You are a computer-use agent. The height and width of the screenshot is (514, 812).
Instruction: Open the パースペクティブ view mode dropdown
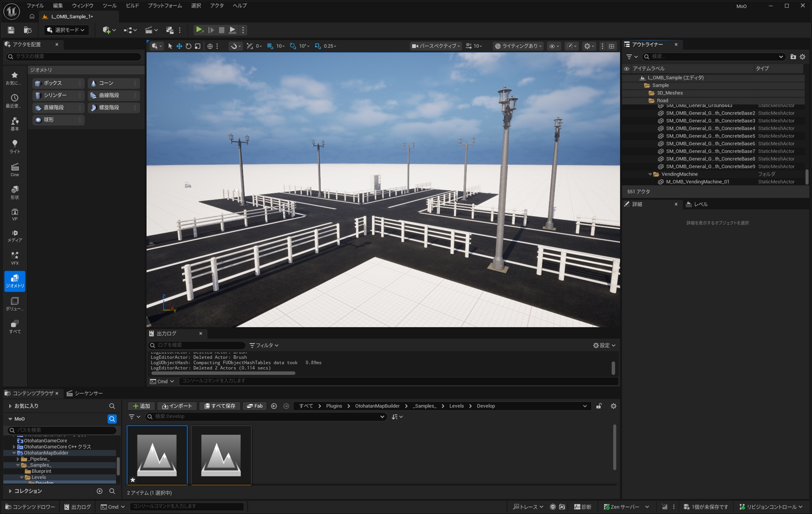coord(436,46)
